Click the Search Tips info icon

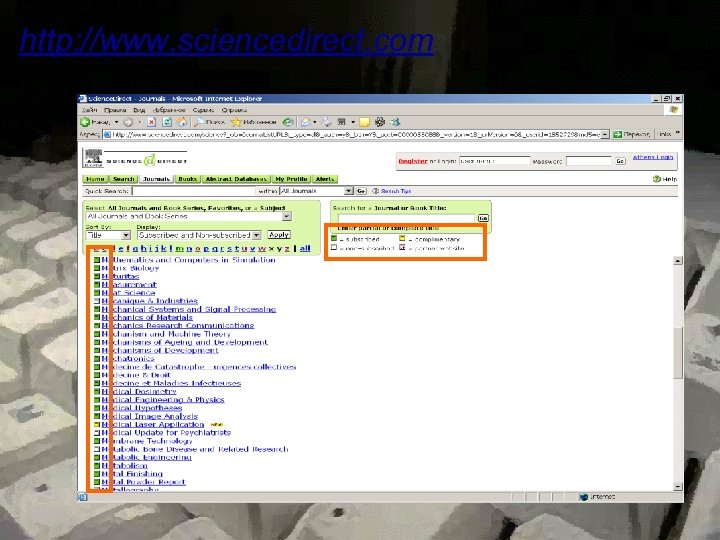click(376, 191)
